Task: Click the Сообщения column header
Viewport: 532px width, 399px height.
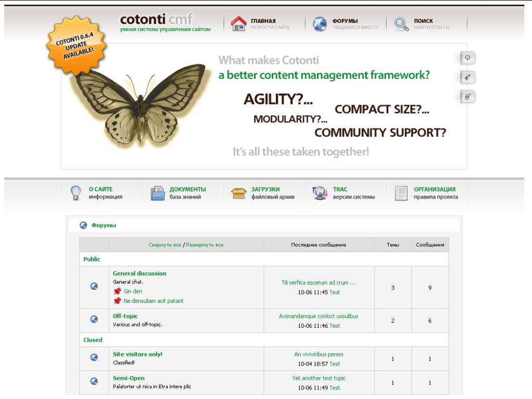Action: coord(430,245)
